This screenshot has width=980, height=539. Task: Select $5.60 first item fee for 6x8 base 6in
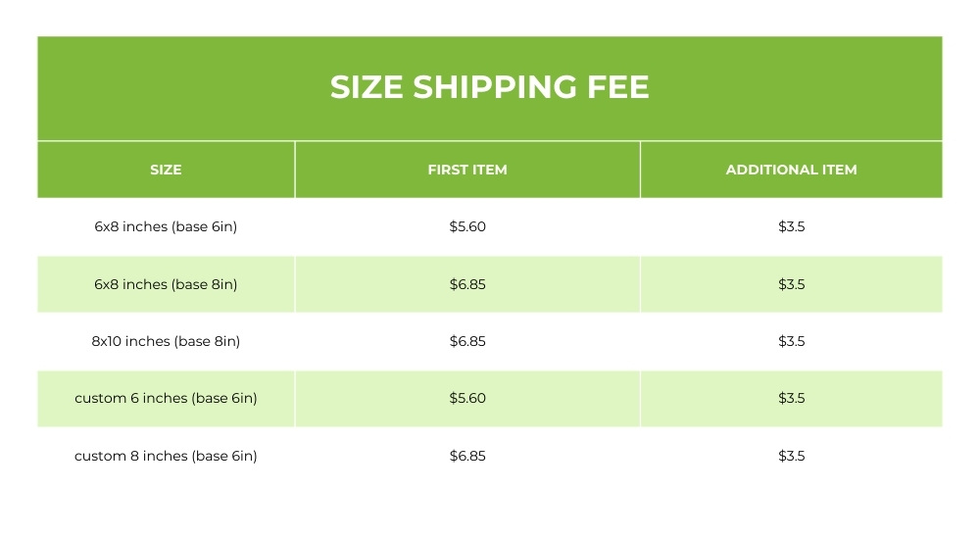pos(467,227)
